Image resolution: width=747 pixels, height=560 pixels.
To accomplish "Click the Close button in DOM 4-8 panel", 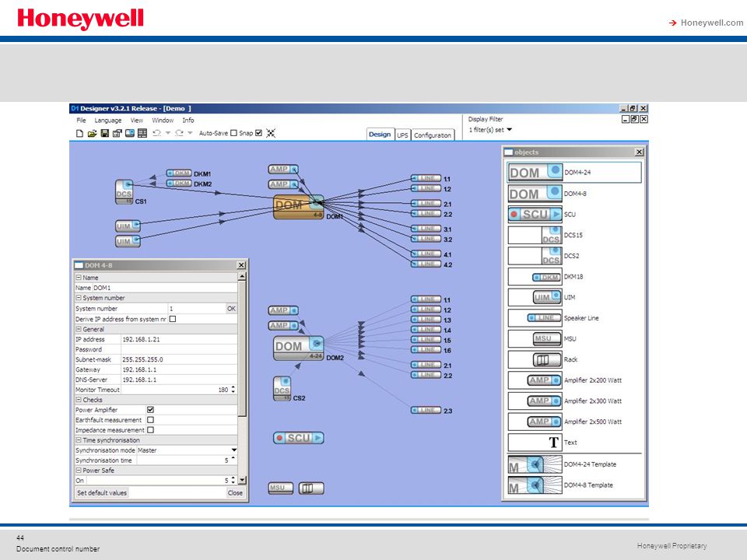I will [235, 493].
